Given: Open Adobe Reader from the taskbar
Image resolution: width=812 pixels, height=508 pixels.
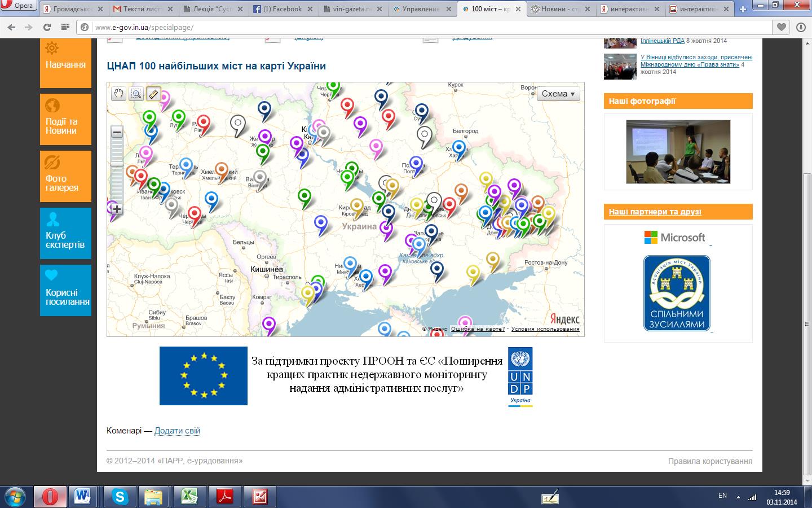Looking at the screenshot, I should [225, 497].
